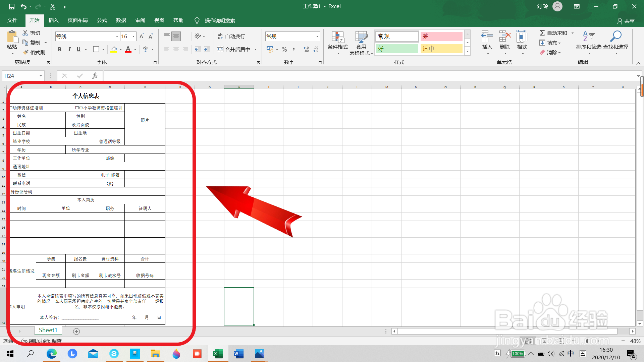Screen dimensions: 644x362
Task: Click the Conditional Formatting icon
Action: [x=337, y=37]
